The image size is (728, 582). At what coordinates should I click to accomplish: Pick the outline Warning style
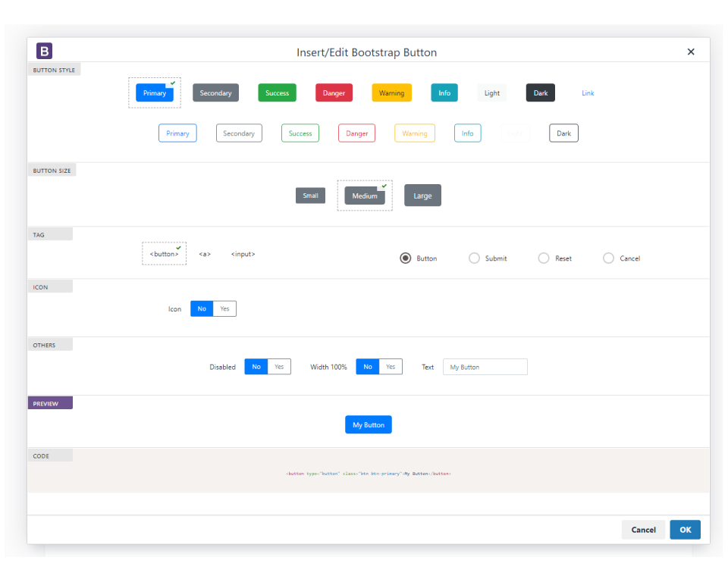[x=414, y=133]
